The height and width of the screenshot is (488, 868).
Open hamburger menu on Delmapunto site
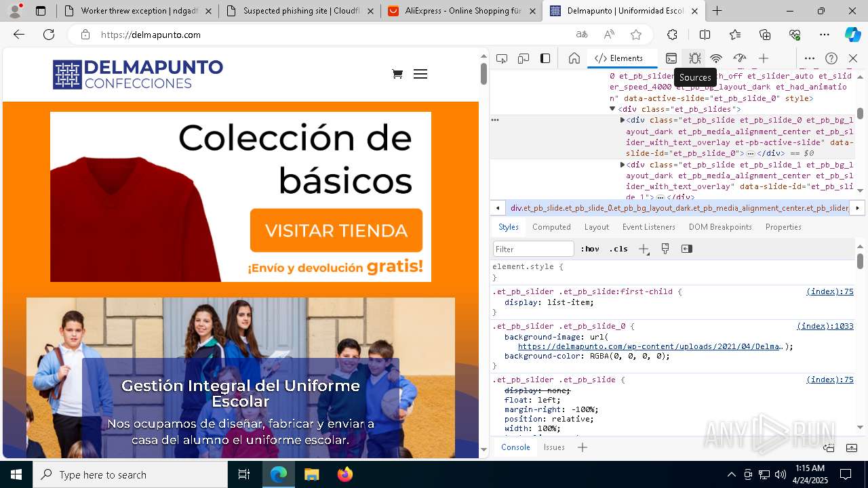[x=420, y=74]
